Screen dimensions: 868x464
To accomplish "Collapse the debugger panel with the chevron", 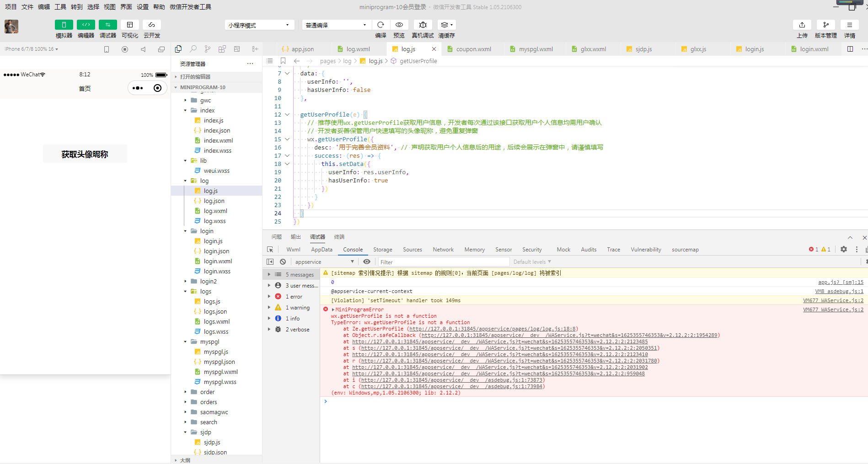I will [x=850, y=238].
